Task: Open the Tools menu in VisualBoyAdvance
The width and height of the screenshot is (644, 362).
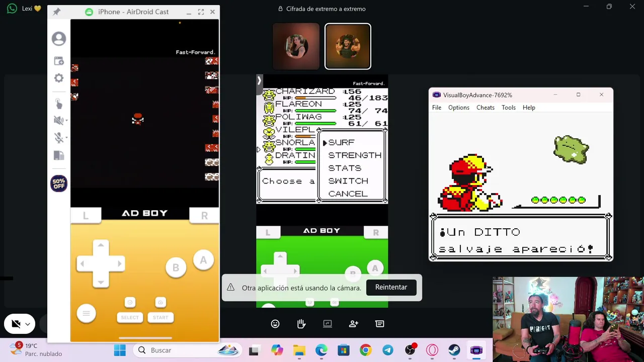Action: 509,108
